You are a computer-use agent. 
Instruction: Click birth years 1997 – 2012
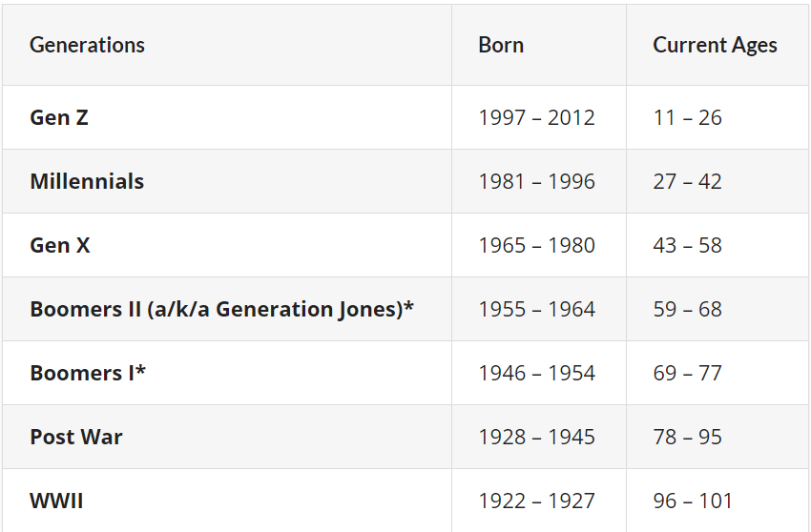coord(536,117)
